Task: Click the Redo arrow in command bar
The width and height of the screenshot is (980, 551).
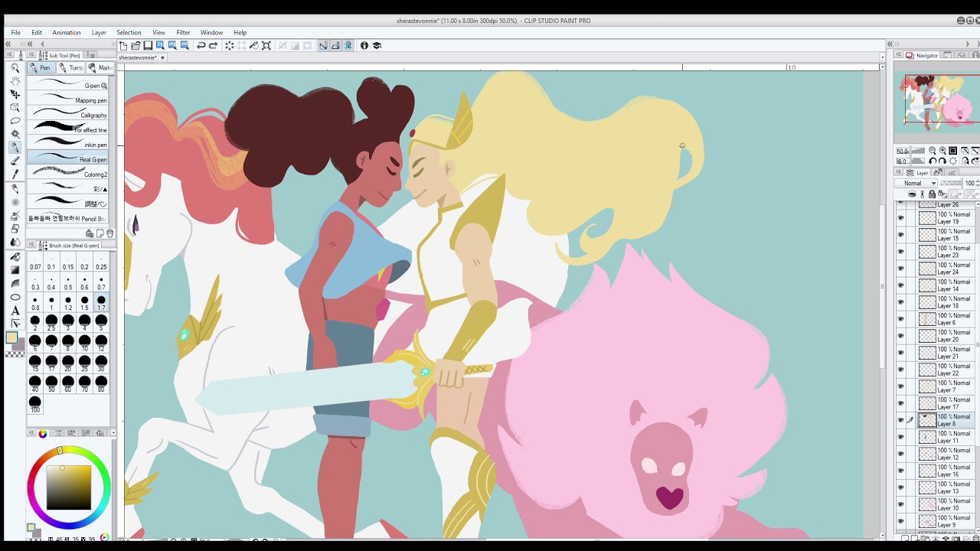Action: 213,46
